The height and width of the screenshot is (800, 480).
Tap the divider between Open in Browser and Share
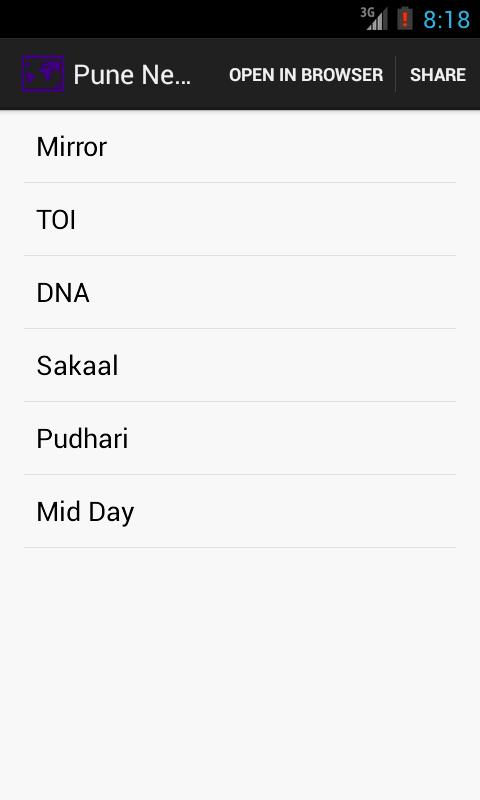pos(395,74)
